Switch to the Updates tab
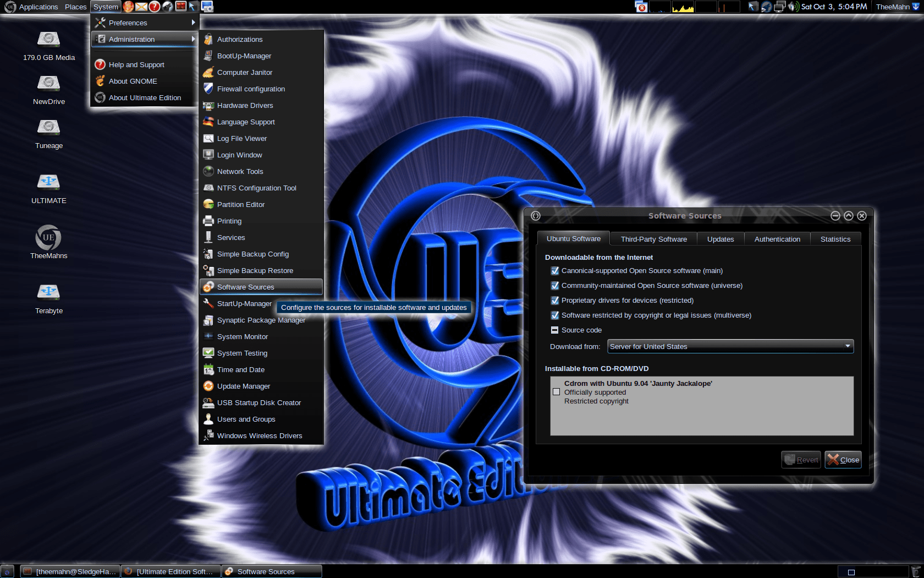 click(x=721, y=239)
